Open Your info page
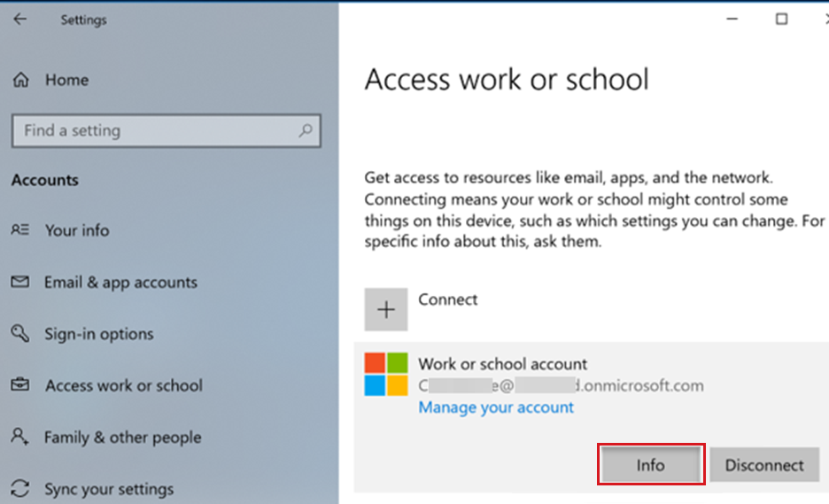The height and width of the screenshot is (504, 829). click(77, 230)
